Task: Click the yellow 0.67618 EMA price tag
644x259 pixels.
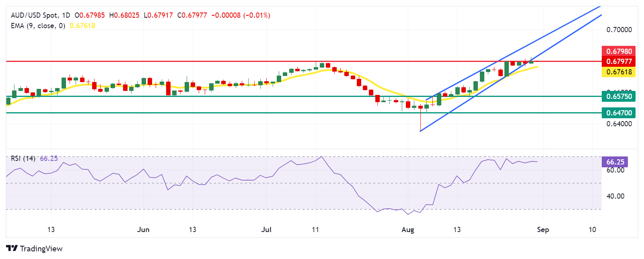Action: coord(619,72)
